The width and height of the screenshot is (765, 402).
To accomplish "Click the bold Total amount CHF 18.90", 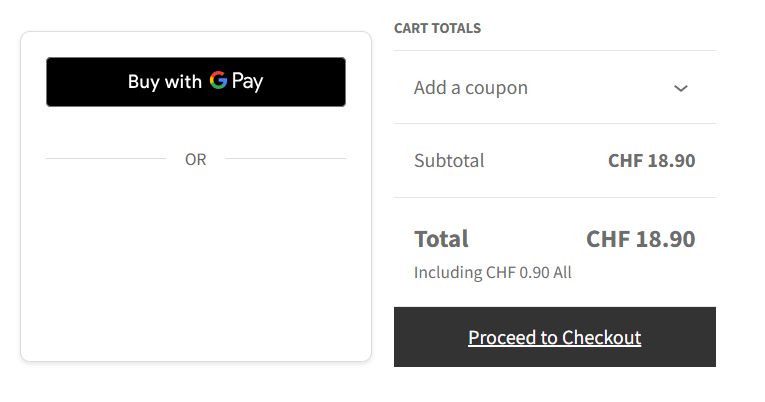I will coord(640,239).
